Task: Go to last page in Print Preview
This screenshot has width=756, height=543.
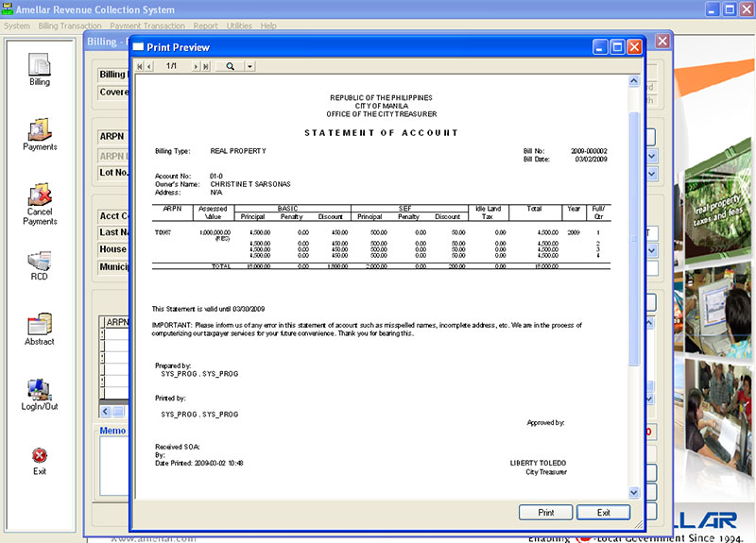Action: pyautogui.click(x=206, y=66)
